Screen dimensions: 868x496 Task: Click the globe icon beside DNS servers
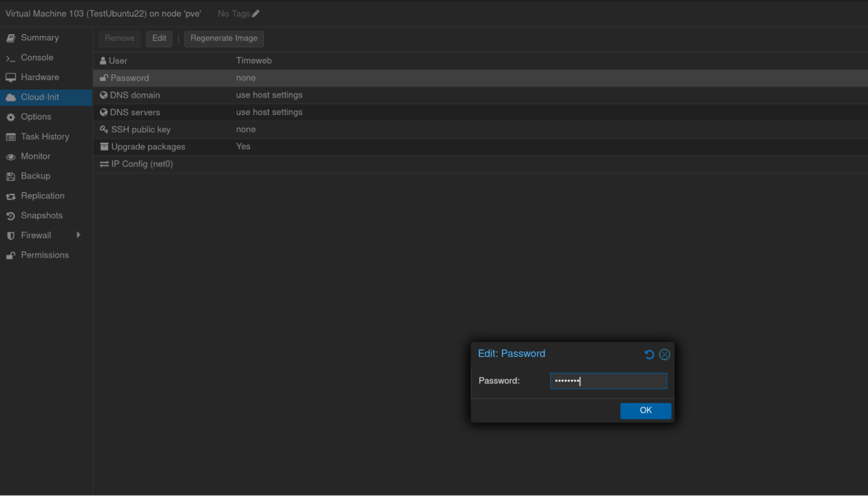click(x=103, y=112)
